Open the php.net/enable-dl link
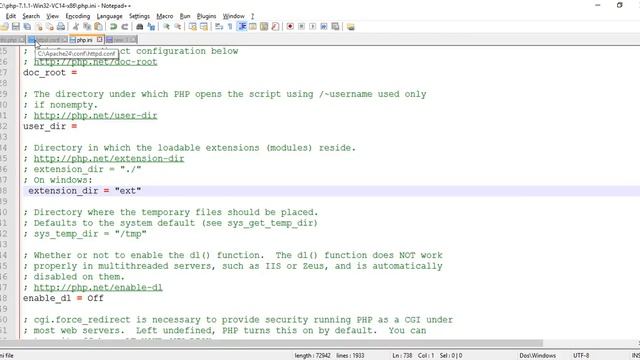Image resolution: width=640 pixels, height=360 pixels. 98,287
